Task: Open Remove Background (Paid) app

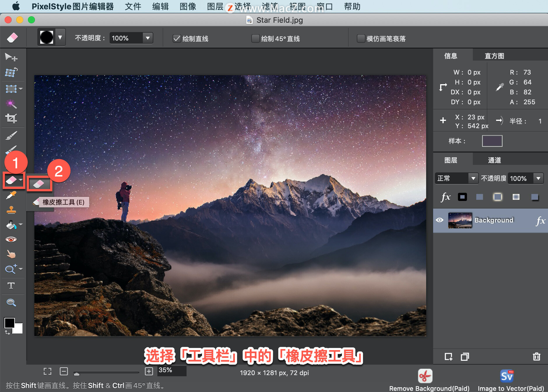Action: coord(425,376)
